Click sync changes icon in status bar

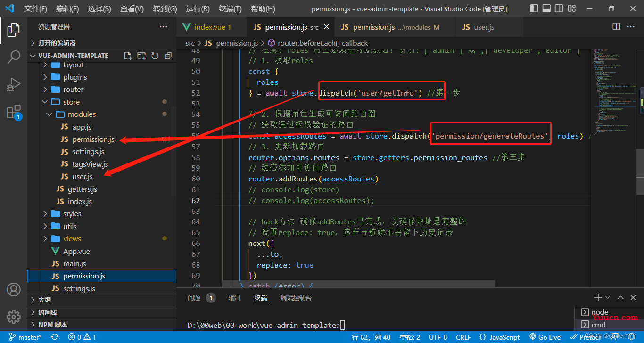point(55,337)
